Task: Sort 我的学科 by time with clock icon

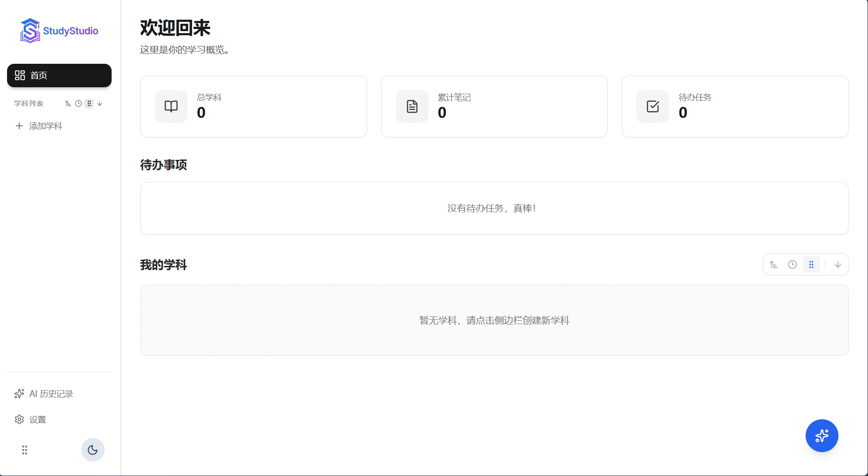Action: click(x=793, y=264)
